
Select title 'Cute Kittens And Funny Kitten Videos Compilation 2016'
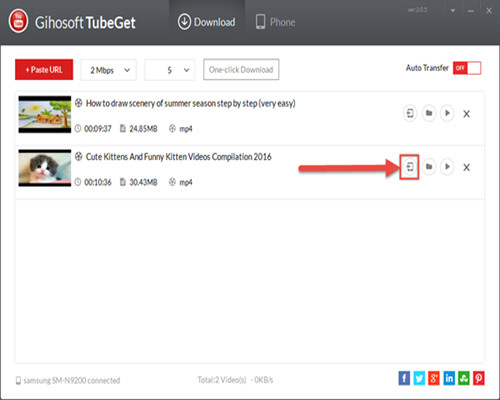click(x=179, y=157)
